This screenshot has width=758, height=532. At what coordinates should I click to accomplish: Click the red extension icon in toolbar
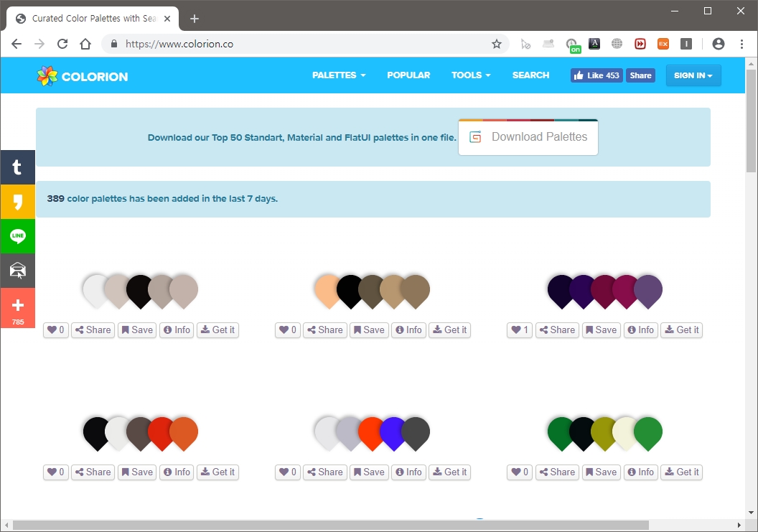tap(640, 44)
